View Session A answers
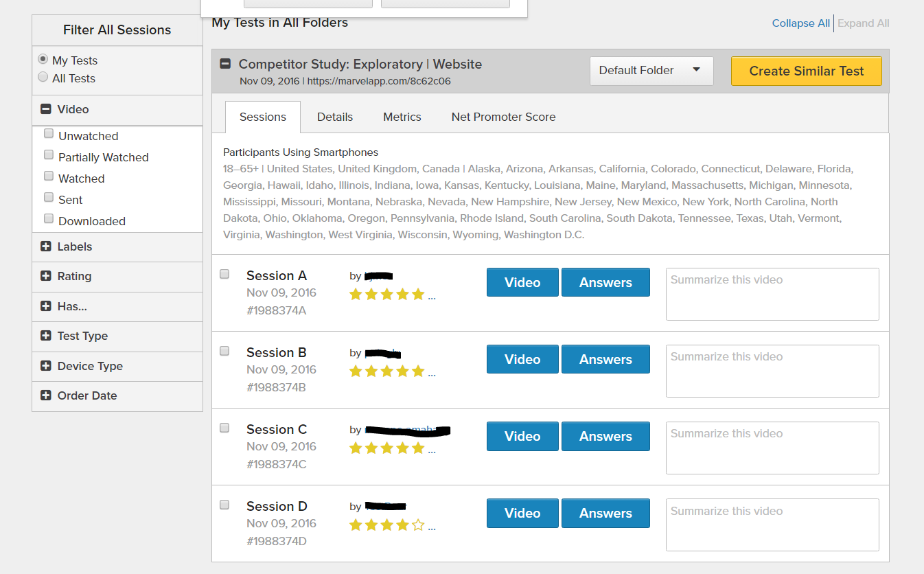 click(x=605, y=282)
